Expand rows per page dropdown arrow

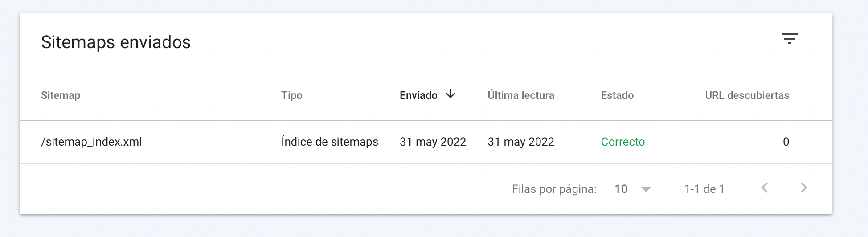coord(646,189)
